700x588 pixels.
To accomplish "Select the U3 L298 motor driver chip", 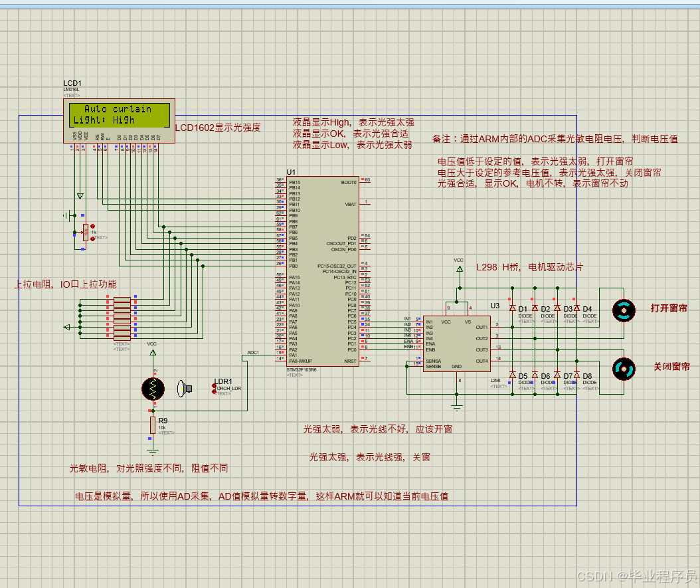I will 457,343.
